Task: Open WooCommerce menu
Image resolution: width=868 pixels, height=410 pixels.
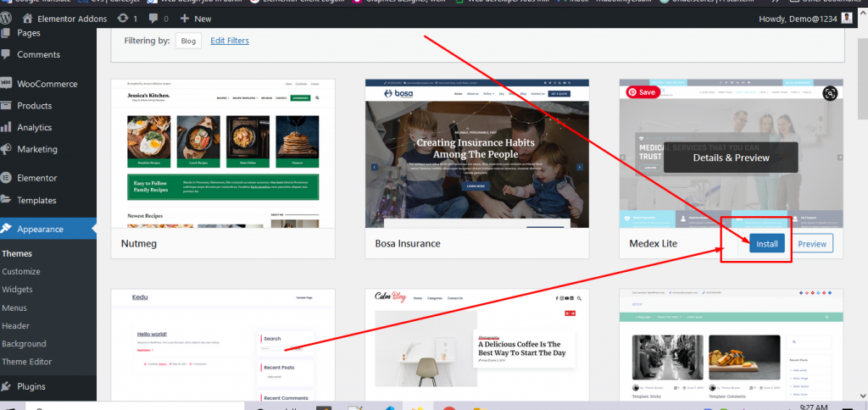Action: coord(47,84)
